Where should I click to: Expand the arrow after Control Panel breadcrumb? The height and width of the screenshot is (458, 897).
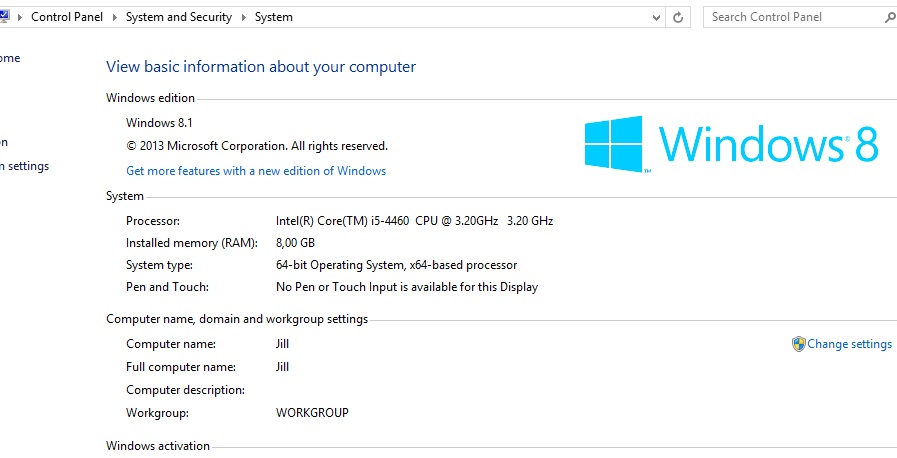coord(114,17)
